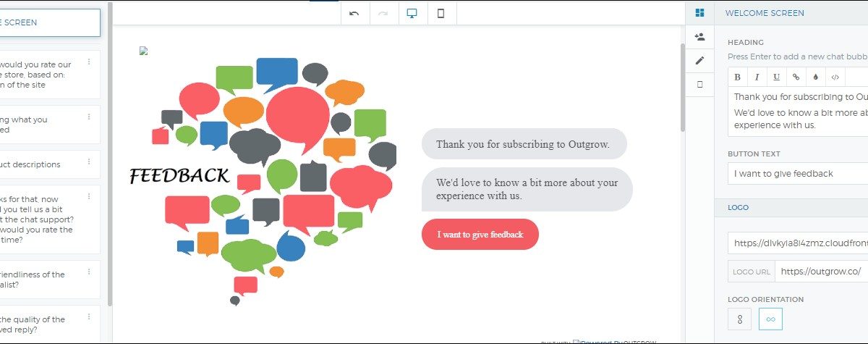Click the redo arrow in top toolbar
The height and width of the screenshot is (344, 868).
pos(383,13)
